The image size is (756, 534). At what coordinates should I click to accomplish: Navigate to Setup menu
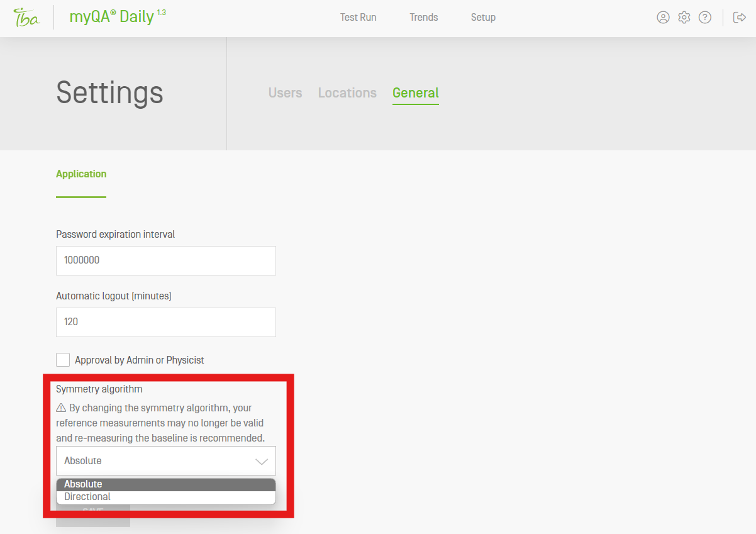click(483, 18)
